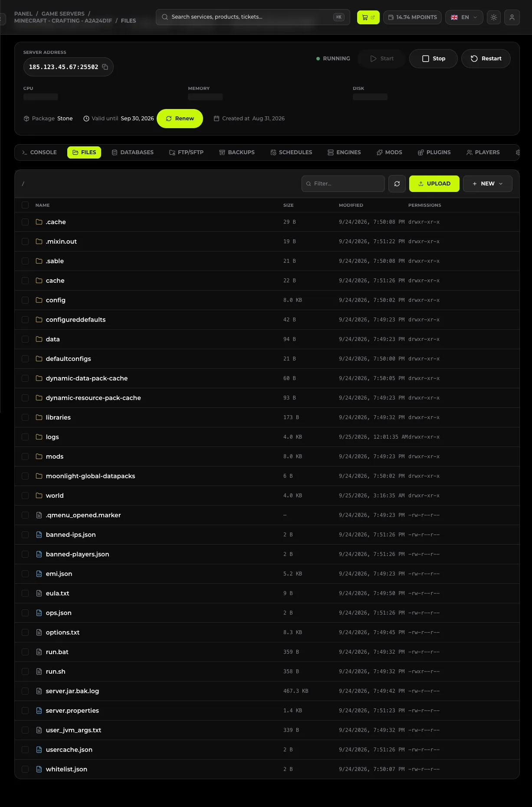This screenshot has width=532, height=807.
Task: Open the NEW dropdown menu
Action: coord(488,184)
